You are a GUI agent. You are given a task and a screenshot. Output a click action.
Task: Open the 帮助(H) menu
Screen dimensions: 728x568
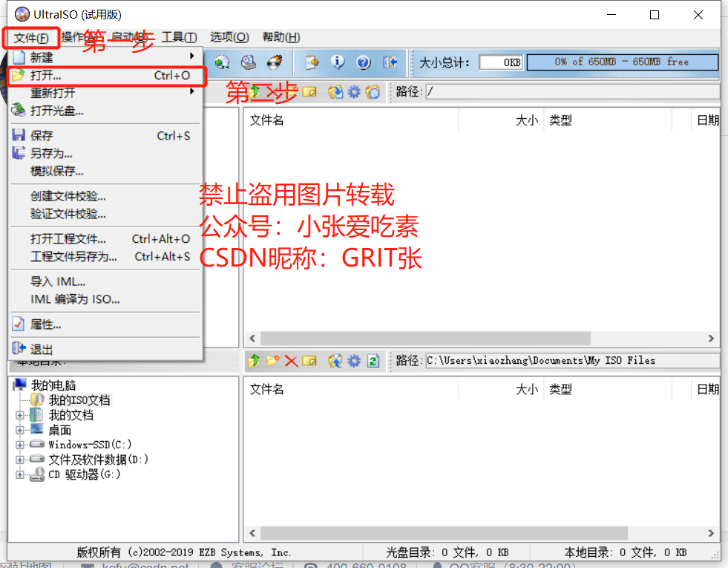281,37
